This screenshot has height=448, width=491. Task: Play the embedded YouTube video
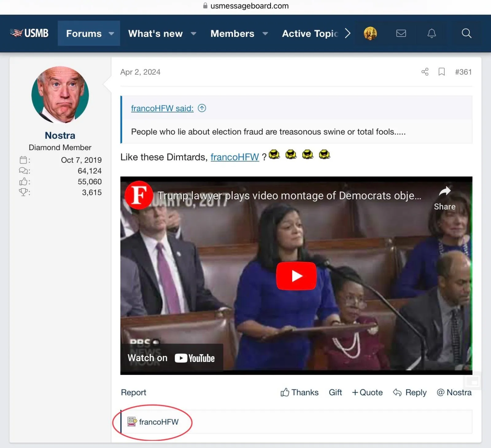click(296, 276)
